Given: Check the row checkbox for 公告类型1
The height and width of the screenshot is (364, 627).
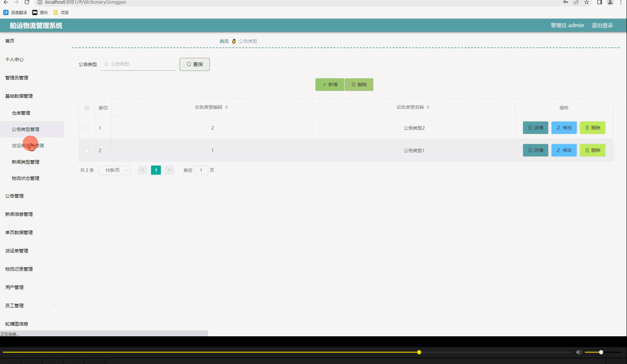Looking at the screenshot, I should point(87,150).
